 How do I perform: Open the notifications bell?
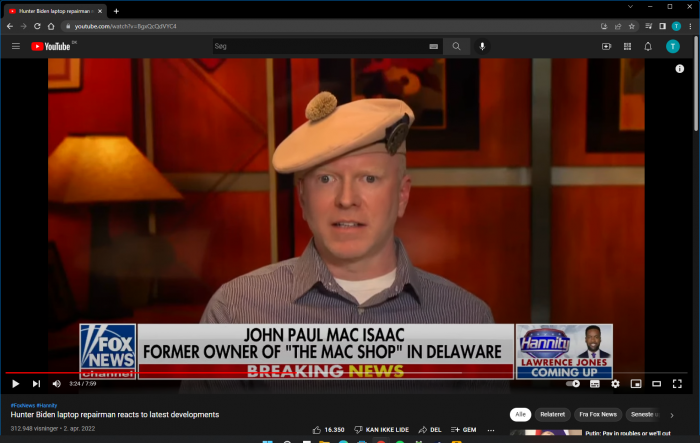pyautogui.click(x=648, y=46)
